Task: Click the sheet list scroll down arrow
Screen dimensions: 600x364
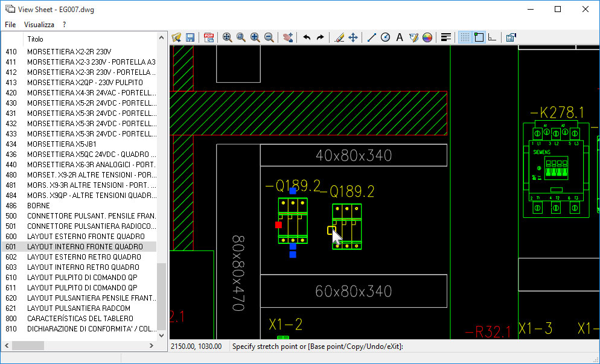Action: click(162, 336)
